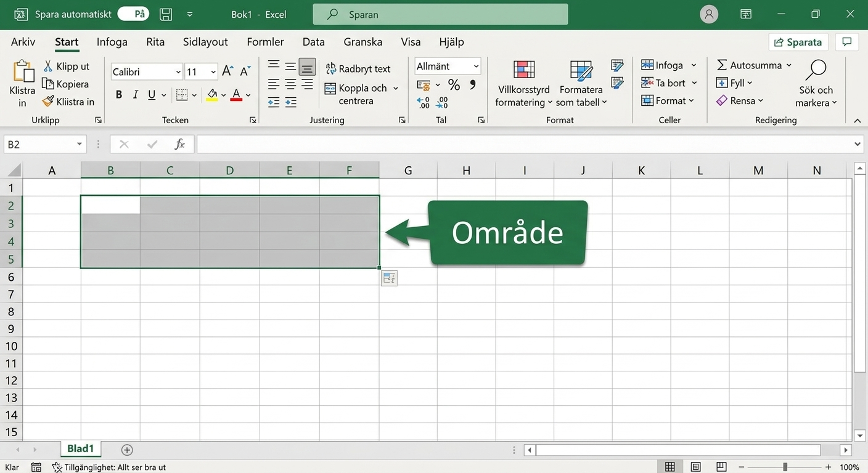Click the zoom slider handle
Screen dimensions: 868x473
pos(785,467)
